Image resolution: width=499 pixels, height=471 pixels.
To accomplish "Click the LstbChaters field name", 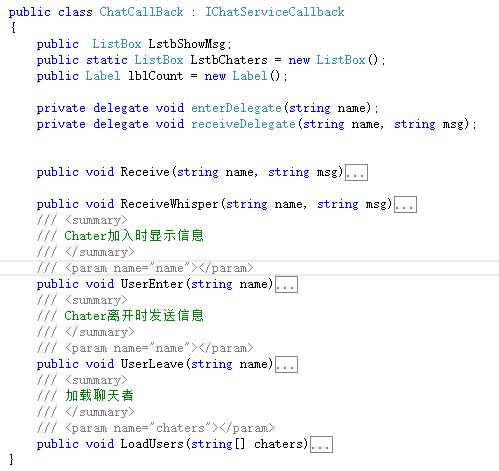I will click(229, 60).
